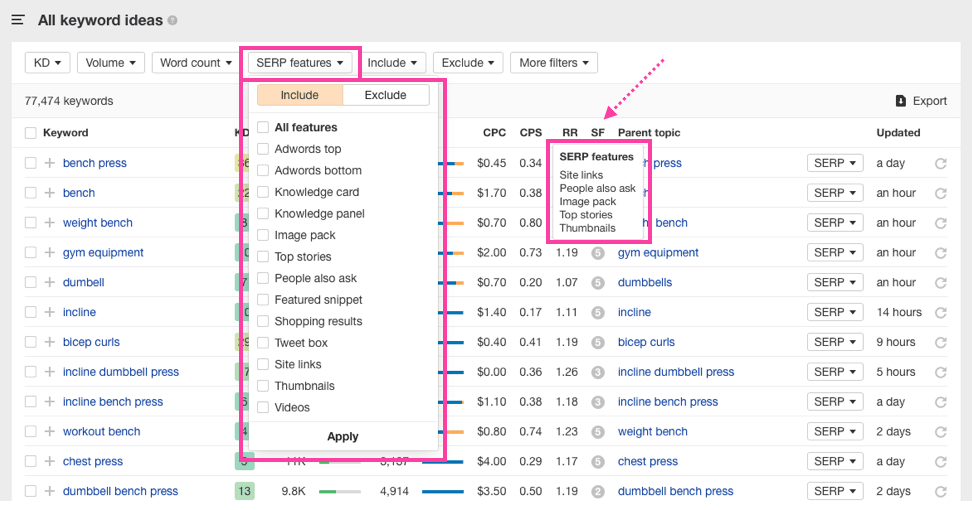Open SERP dropdown for chest press row
Image resolution: width=972 pixels, height=510 pixels.
pyautogui.click(x=834, y=462)
